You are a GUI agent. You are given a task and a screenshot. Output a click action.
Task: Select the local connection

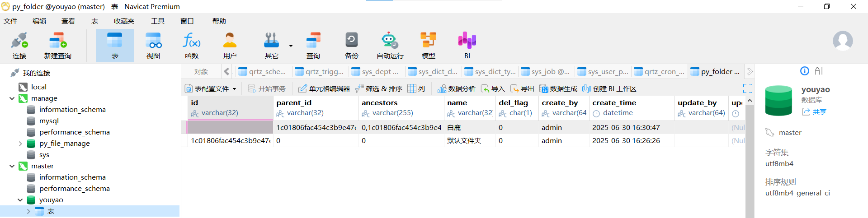pyautogui.click(x=38, y=87)
